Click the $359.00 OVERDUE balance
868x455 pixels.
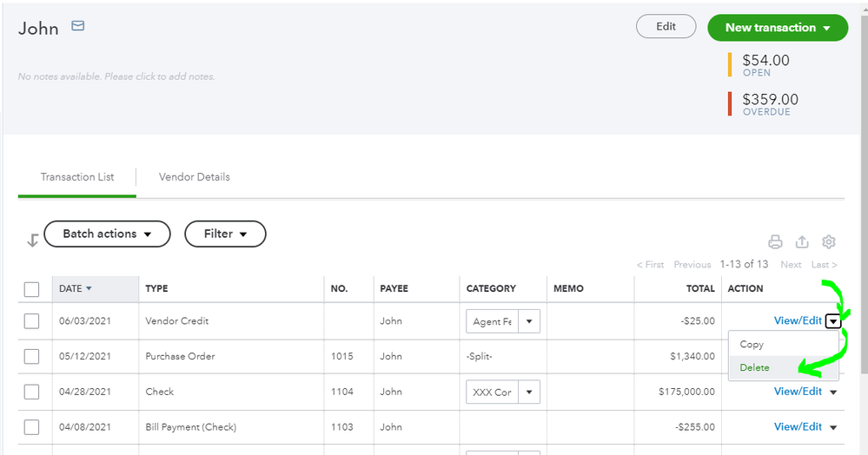770,104
